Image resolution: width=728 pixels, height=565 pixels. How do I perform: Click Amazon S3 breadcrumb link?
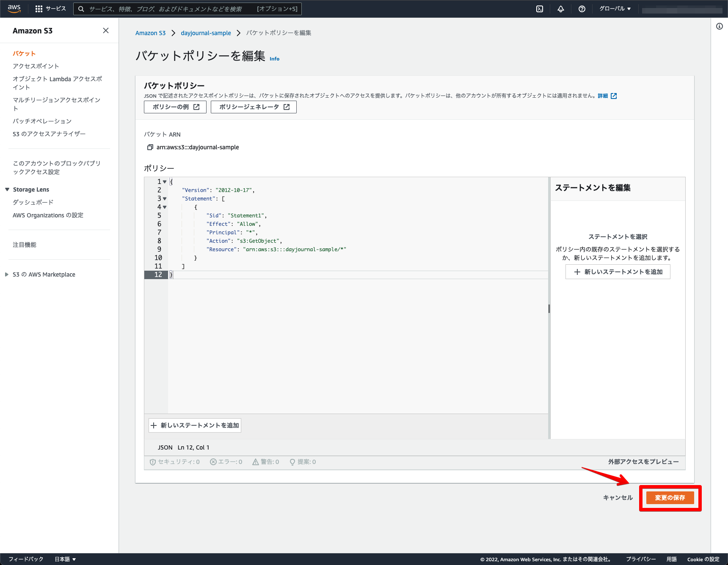(x=150, y=33)
